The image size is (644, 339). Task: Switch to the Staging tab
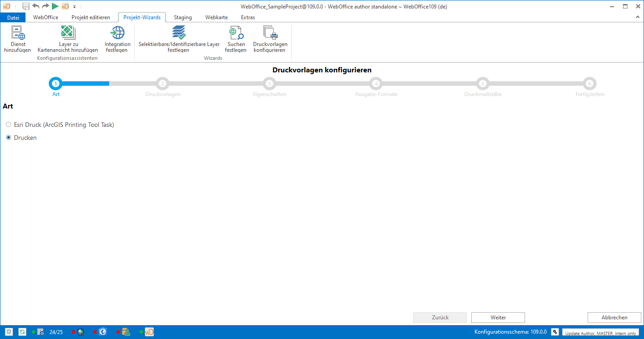click(183, 17)
